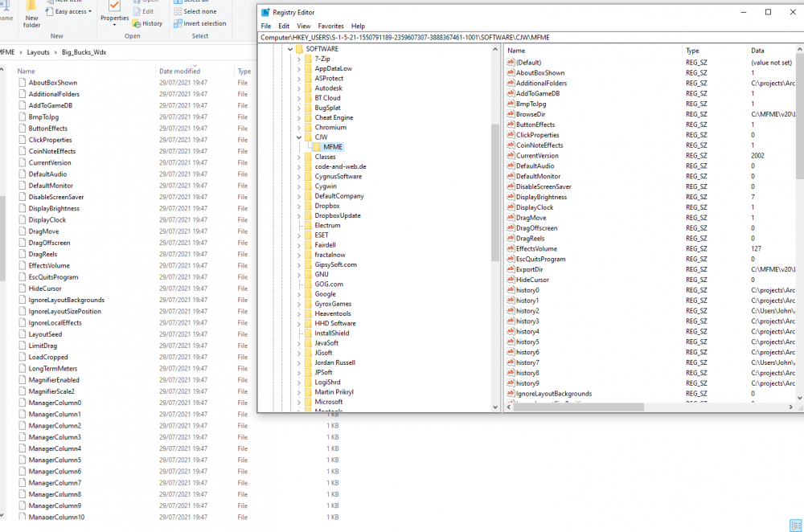Screen dimensions: 804x532
Task: Click the Autodesk folder icon in tree
Action: click(x=308, y=88)
